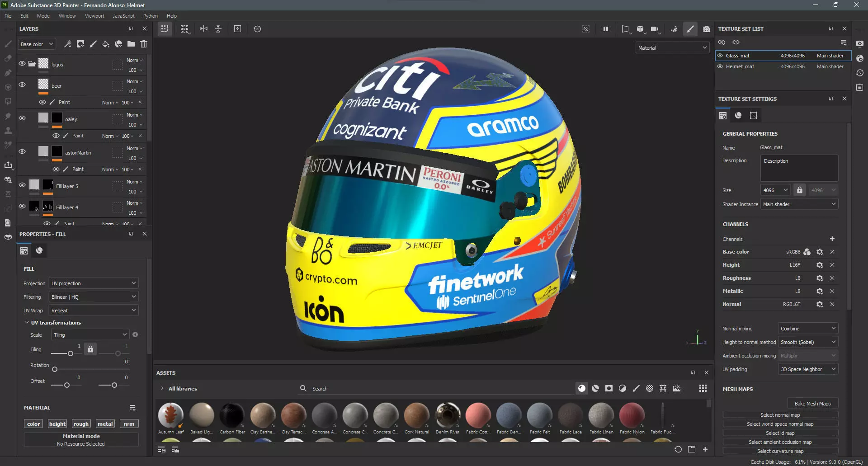Image resolution: width=868 pixels, height=466 pixels.
Task: Toggle visibility of Glass_mat texture set
Action: 720,56
